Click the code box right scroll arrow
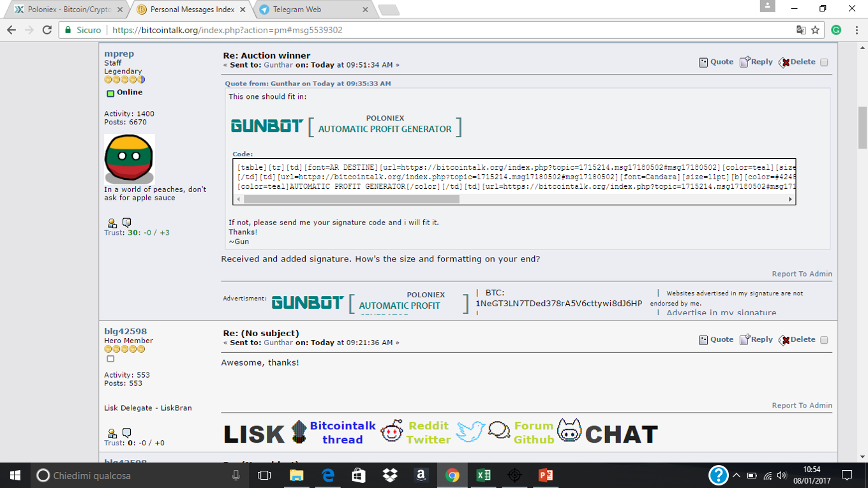868x488 pixels. point(790,199)
